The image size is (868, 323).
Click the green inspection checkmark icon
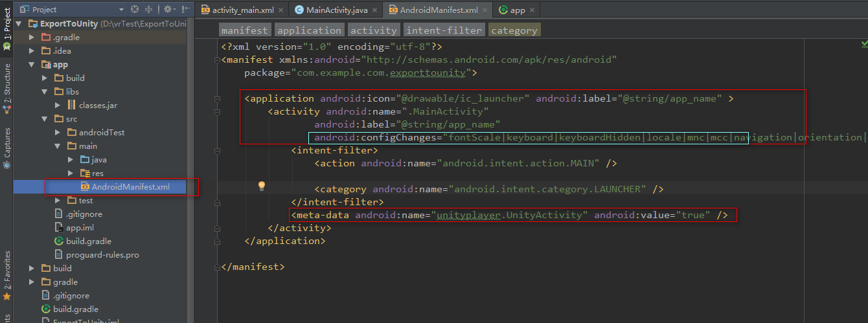(864, 44)
